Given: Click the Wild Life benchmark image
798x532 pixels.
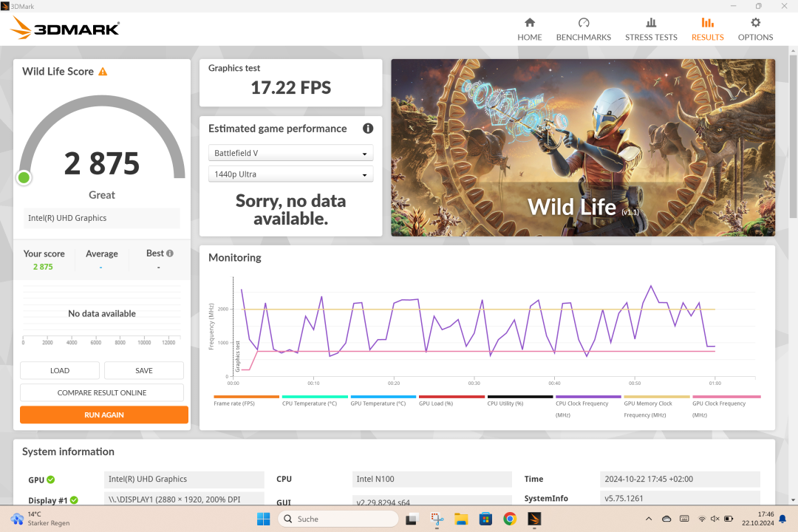Looking at the screenshot, I should coord(583,148).
